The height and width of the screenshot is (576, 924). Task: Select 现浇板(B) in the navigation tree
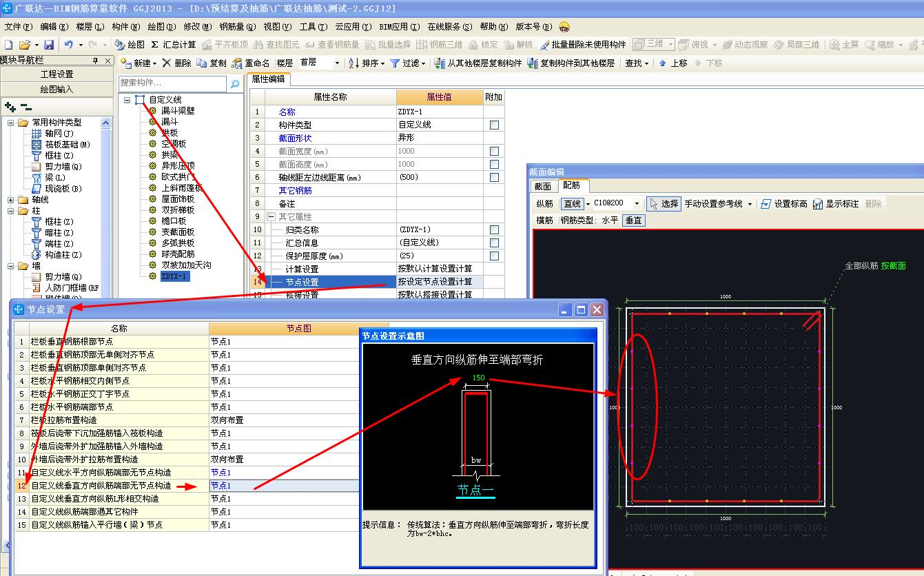tap(63, 189)
